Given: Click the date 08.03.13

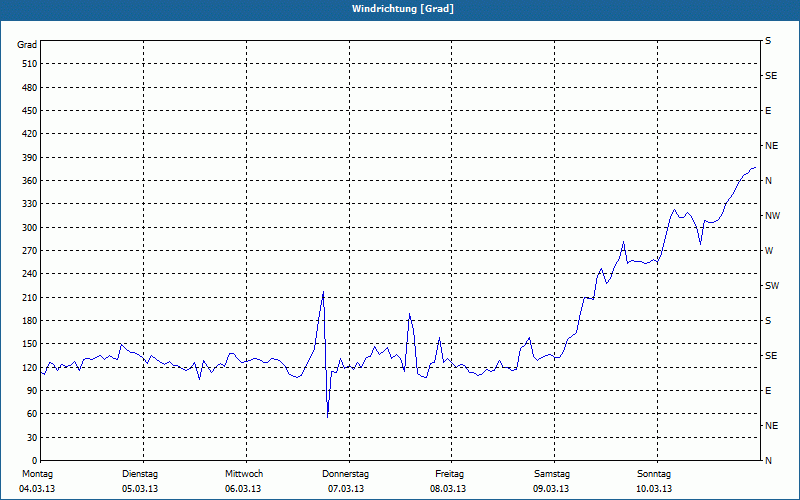Looking at the screenshot, I should coord(448,489).
